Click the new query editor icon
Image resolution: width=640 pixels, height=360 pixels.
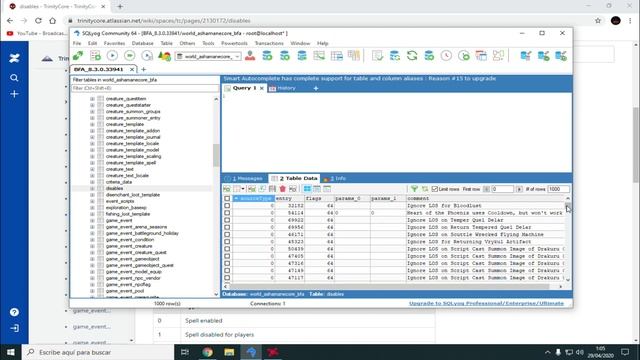pyautogui.click(x=96, y=56)
